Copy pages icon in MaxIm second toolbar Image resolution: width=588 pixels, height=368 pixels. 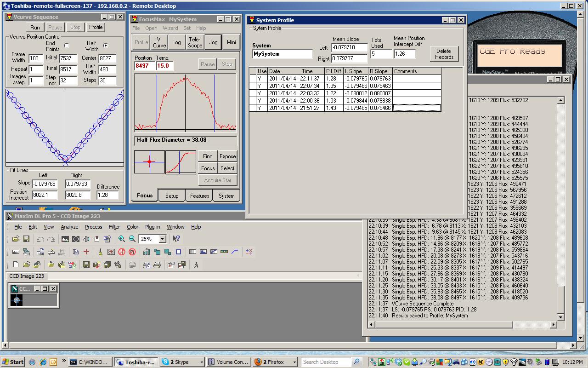pos(75,252)
